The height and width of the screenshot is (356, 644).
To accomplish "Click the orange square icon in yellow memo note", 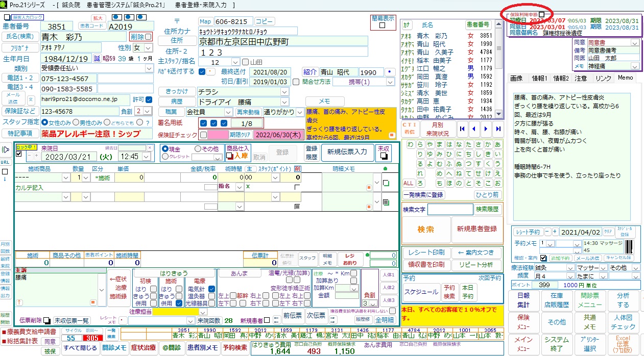I will (392, 135).
